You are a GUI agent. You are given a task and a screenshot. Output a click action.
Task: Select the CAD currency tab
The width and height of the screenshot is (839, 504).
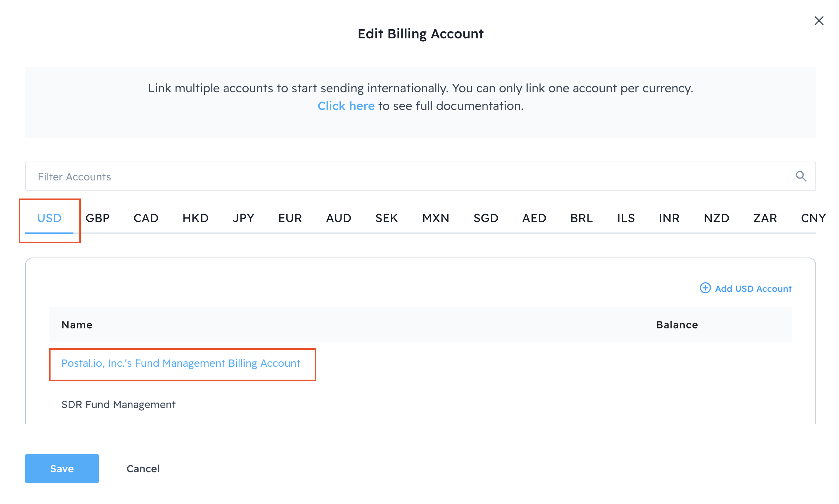tap(146, 218)
